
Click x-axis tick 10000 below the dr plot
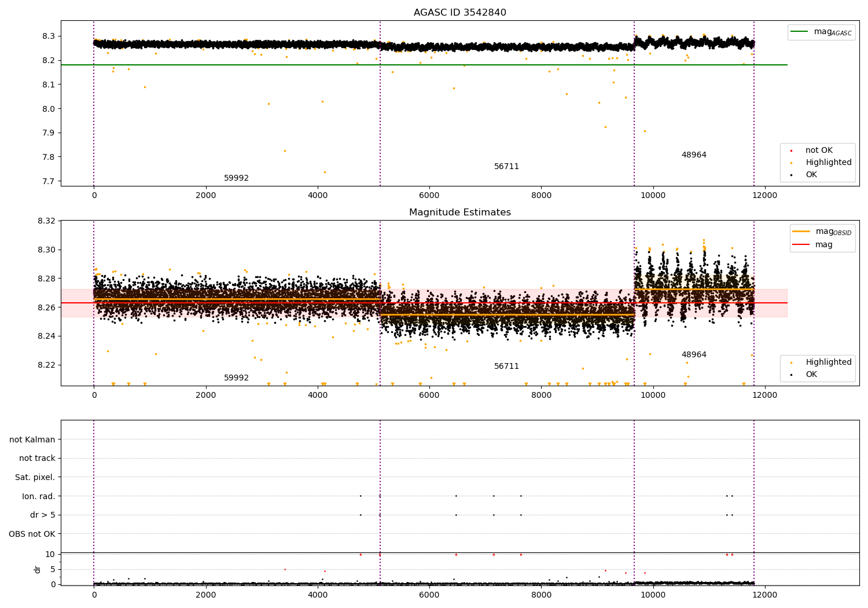(x=653, y=595)
